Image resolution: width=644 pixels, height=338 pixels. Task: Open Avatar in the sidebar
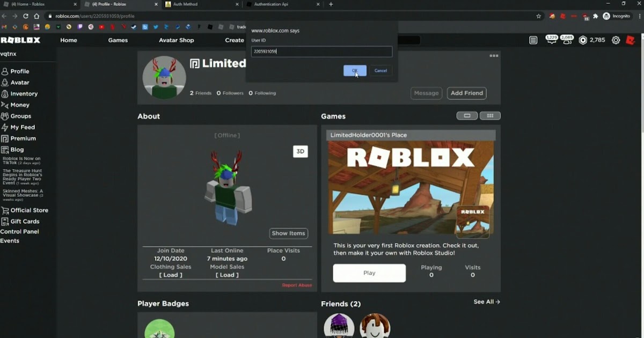tap(15, 83)
